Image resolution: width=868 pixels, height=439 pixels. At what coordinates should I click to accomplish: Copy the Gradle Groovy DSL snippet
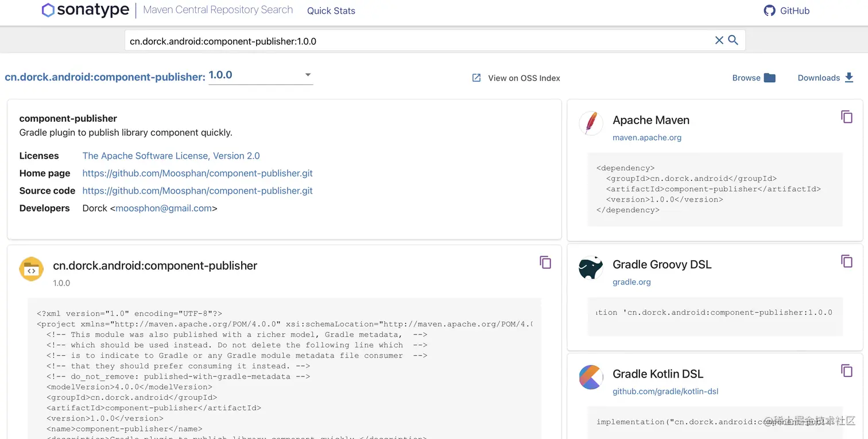click(847, 261)
